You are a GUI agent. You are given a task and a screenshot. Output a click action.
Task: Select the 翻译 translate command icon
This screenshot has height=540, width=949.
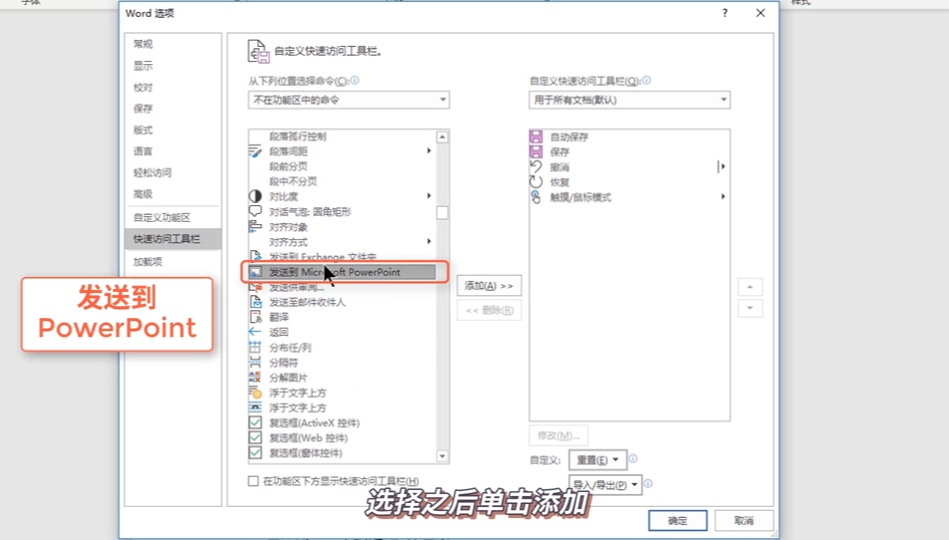tap(255, 317)
